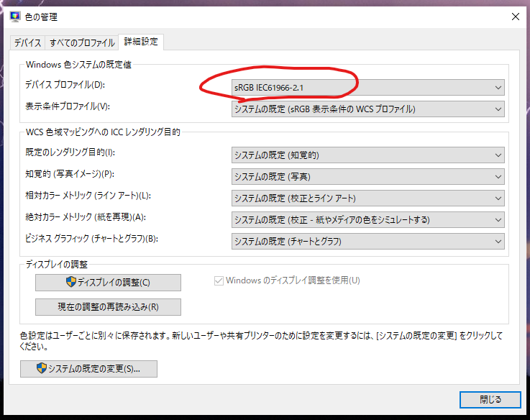Toggle Windows のディスプレイ調整を使用 checkbox
This screenshot has height=420, width=530.
coord(219,280)
